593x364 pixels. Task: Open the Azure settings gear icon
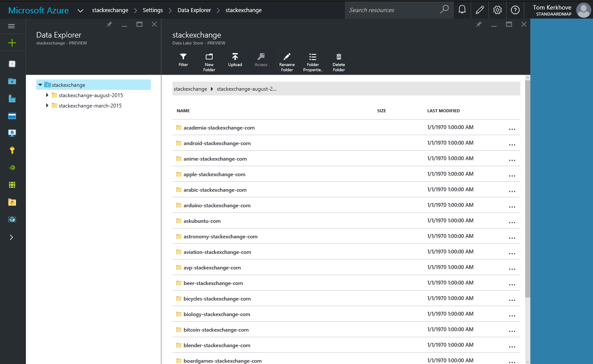pyautogui.click(x=497, y=9)
